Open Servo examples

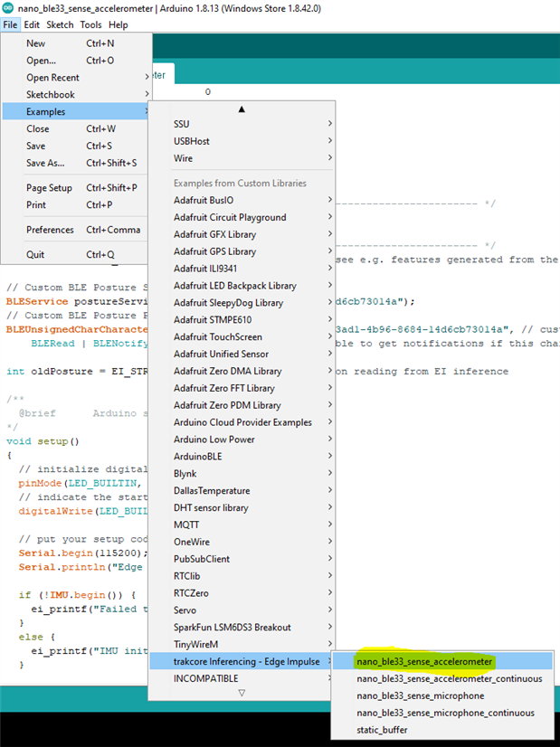click(x=242, y=610)
